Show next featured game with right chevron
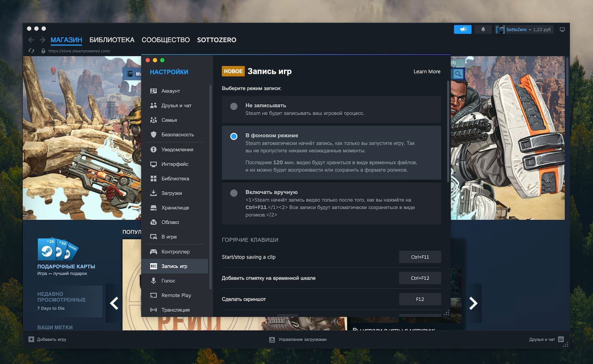 [473, 303]
